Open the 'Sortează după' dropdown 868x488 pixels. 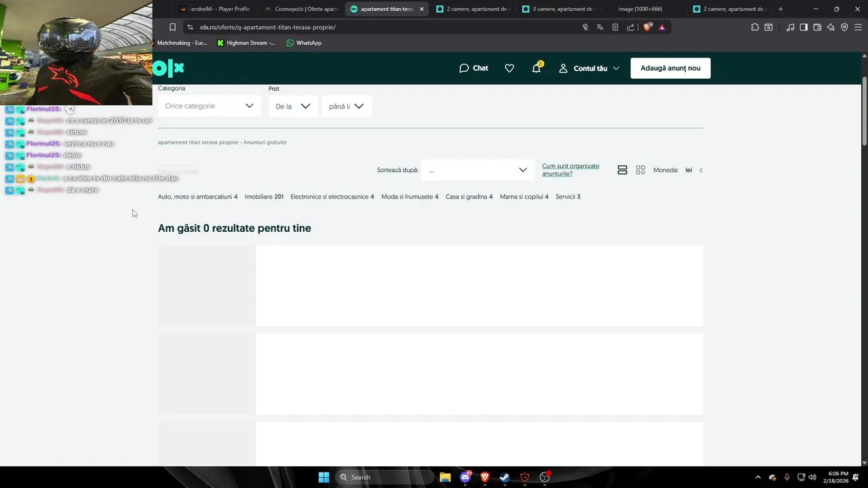pos(477,170)
